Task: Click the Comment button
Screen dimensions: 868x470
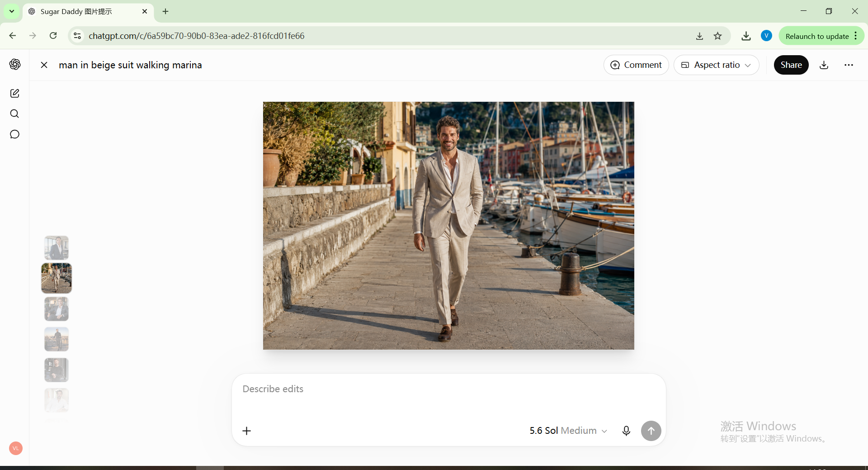Action: [636, 65]
